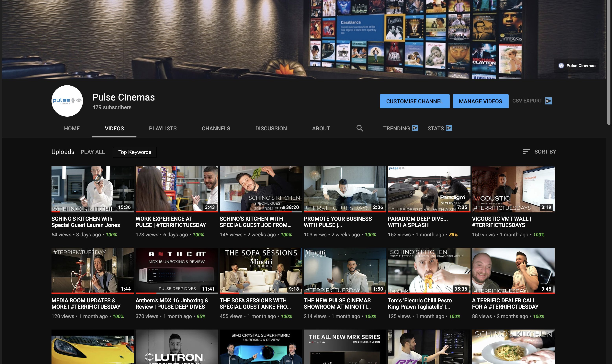This screenshot has width=612, height=364.
Task: Open the Anthem MDX 16 Unboxing thumbnail
Action: [177, 271]
